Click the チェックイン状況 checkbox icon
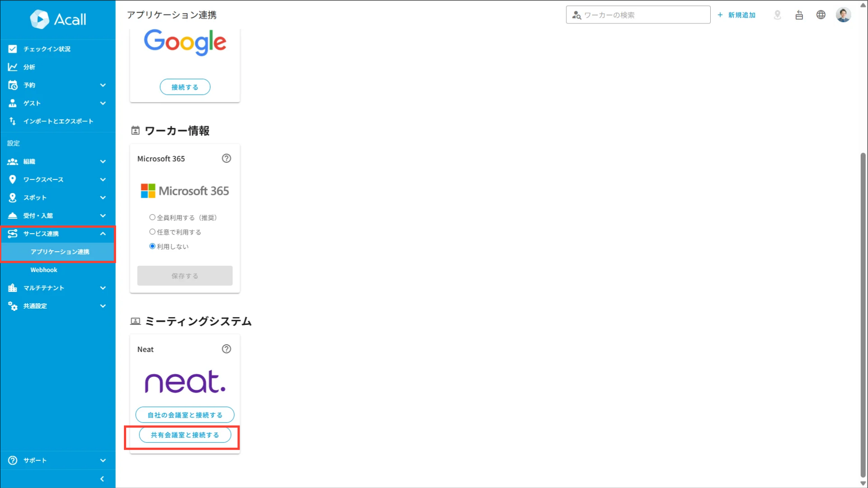This screenshot has width=868, height=488. (13, 49)
